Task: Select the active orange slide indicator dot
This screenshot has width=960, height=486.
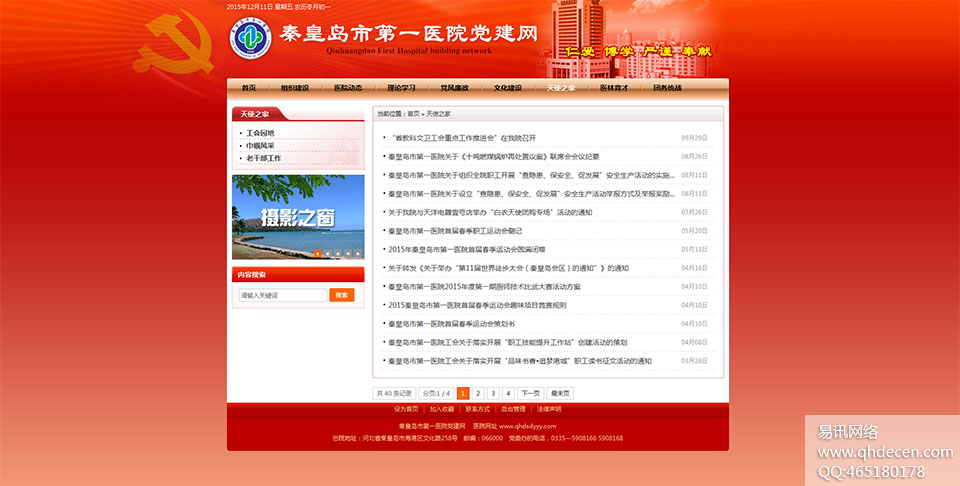Action: click(x=317, y=253)
